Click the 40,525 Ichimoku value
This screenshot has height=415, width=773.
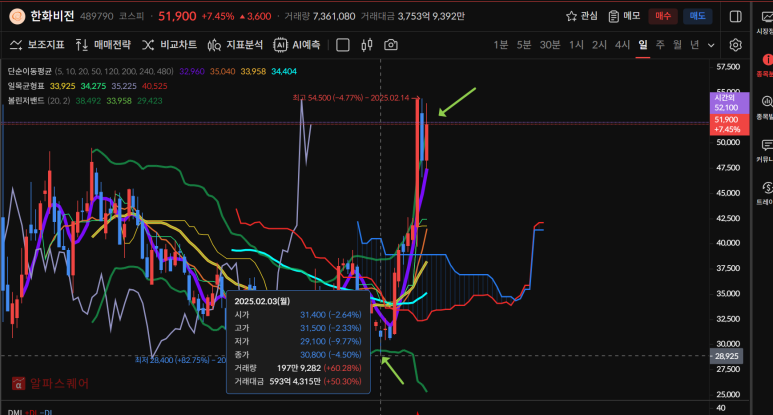point(155,86)
